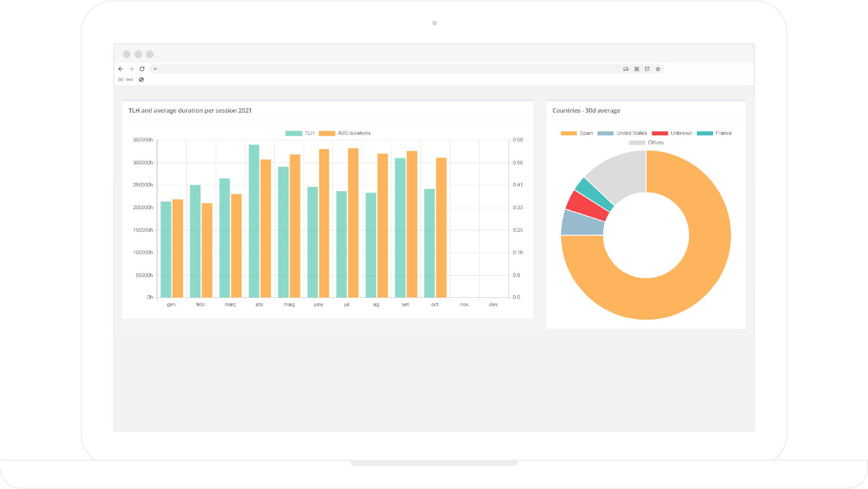Toggle Spain in countries legend
The image size is (868, 489).
pos(576,133)
